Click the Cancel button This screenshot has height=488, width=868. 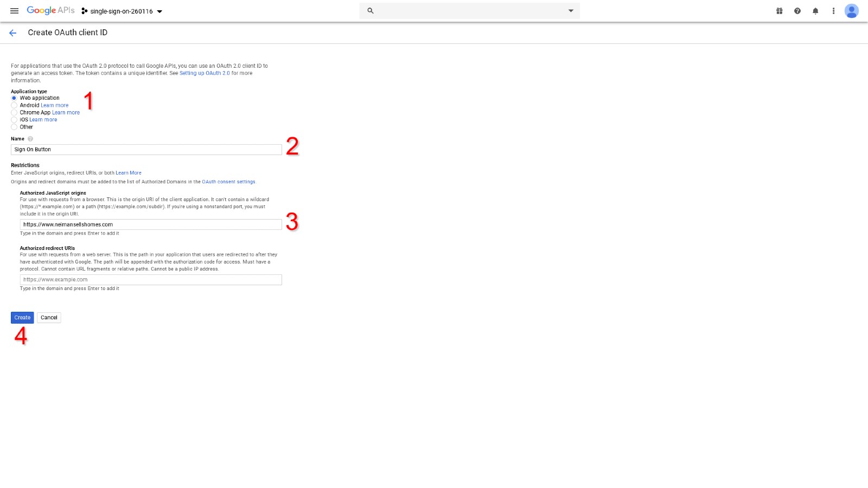pos(49,317)
